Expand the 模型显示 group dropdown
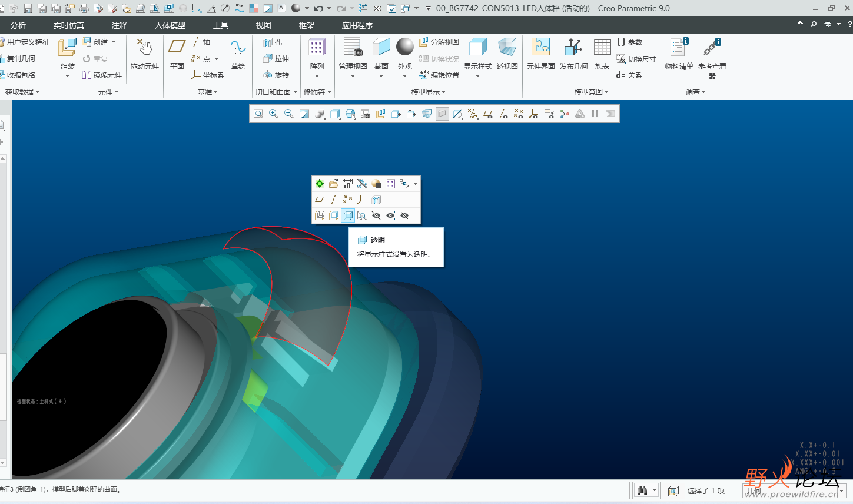 [x=429, y=92]
